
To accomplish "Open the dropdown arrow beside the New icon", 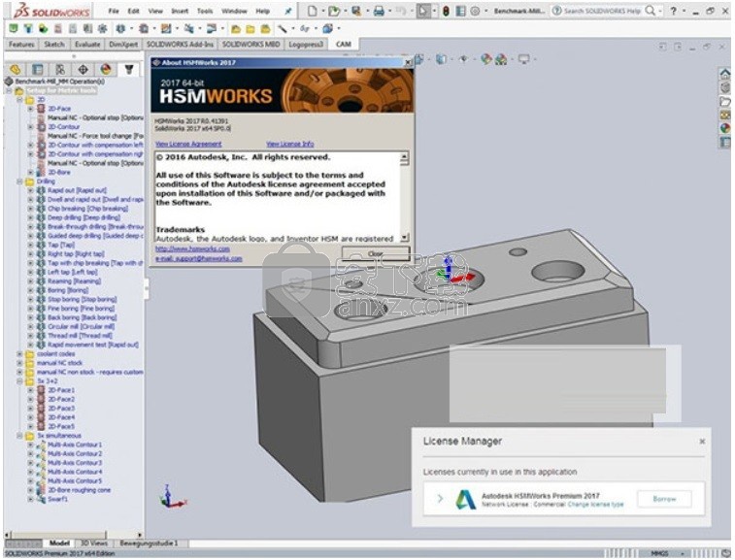I will 322,11.
